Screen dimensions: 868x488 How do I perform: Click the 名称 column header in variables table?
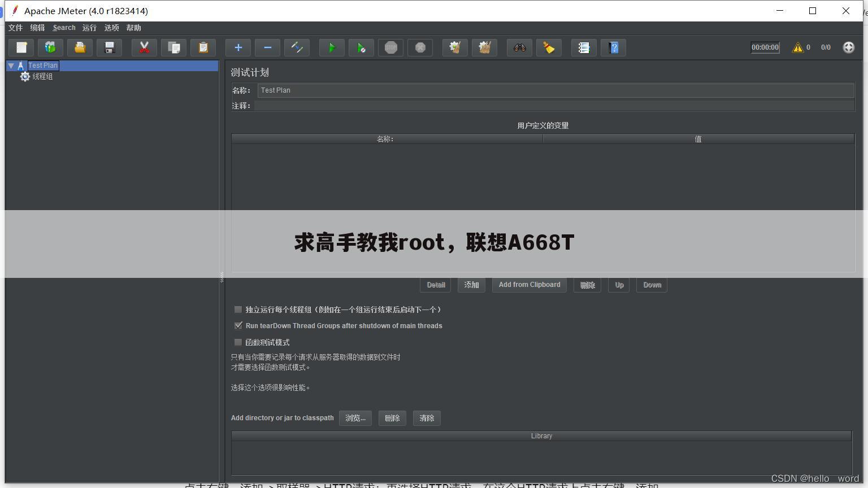387,139
